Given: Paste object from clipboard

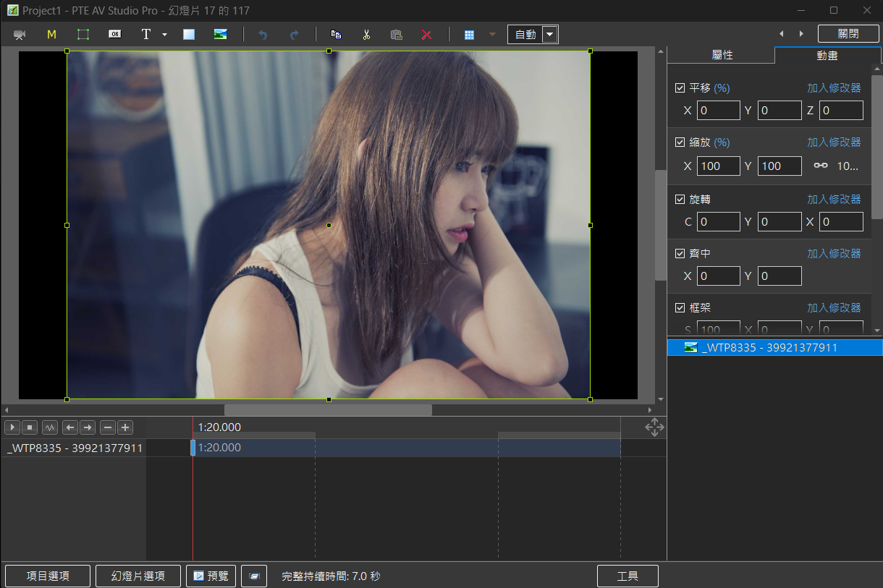Looking at the screenshot, I should point(396,35).
